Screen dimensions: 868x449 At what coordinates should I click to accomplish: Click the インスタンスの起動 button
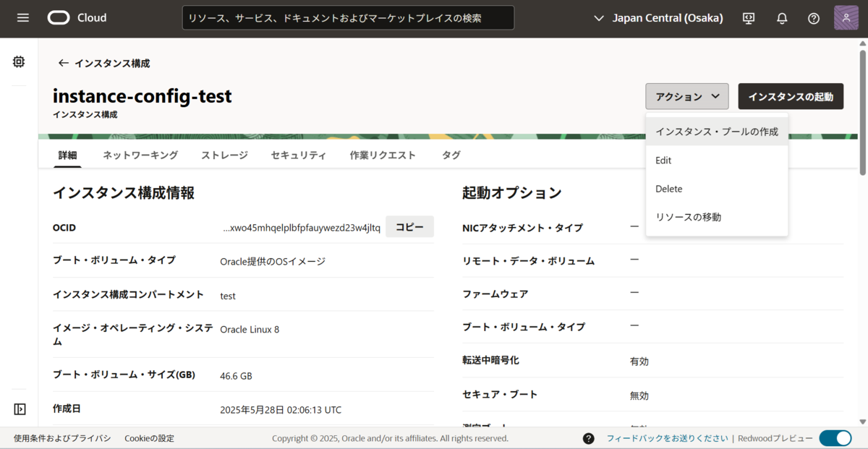point(791,96)
